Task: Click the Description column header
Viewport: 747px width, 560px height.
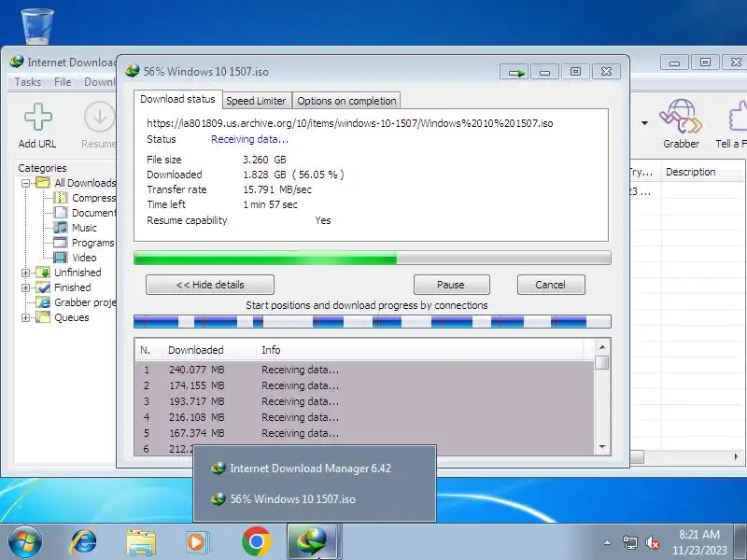Action: click(x=702, y=172)
